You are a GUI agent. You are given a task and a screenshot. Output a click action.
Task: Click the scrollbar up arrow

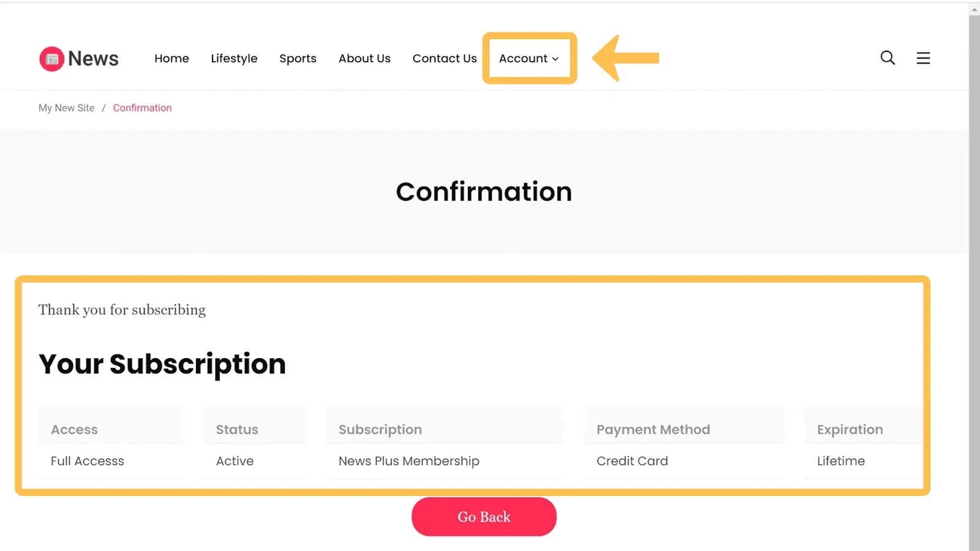click(974, 9)
